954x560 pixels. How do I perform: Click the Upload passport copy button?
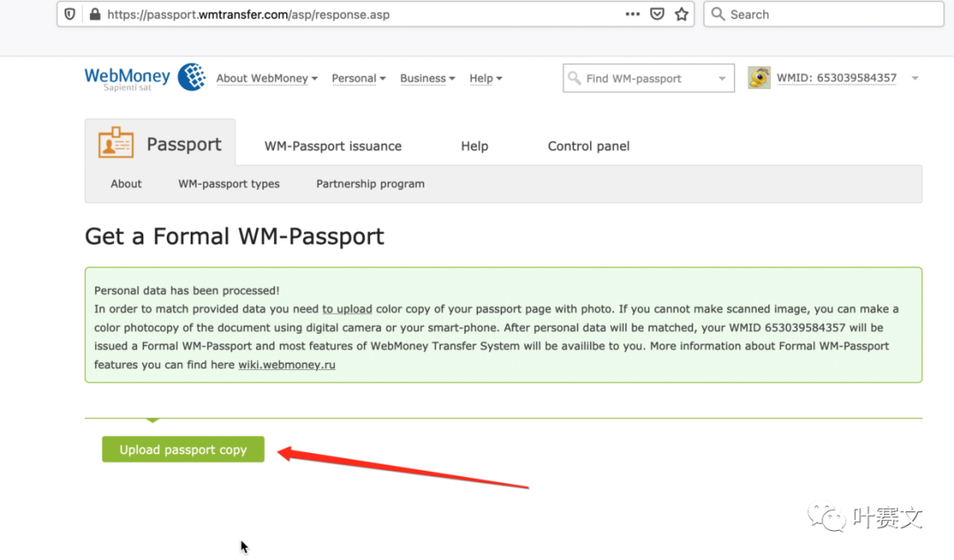click(183, 450)
